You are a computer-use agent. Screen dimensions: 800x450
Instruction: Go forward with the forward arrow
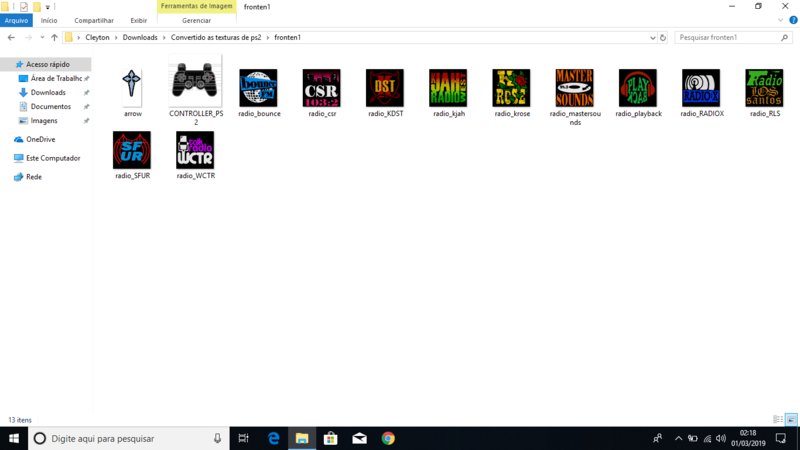[x=28, y=37]
